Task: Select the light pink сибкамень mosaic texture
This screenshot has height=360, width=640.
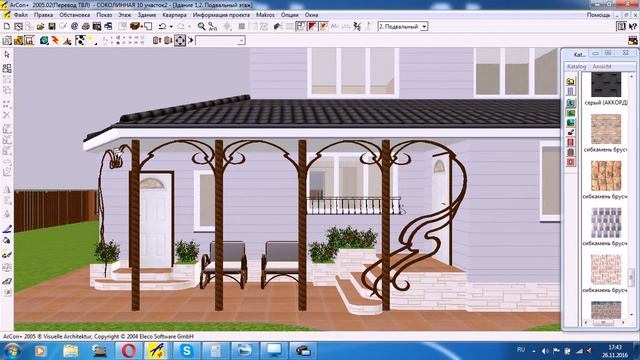Action: 606,269
